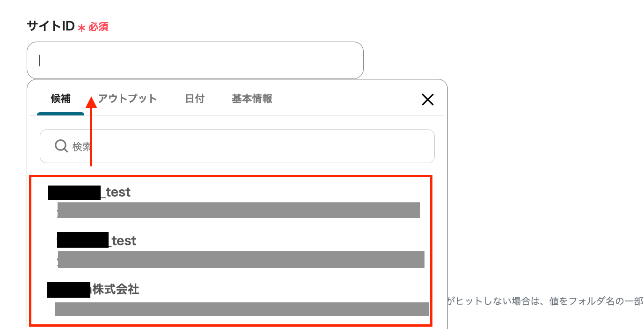Click the サイトID field label
The width and height of the screenshot is (644, 329).
(51, 26)
